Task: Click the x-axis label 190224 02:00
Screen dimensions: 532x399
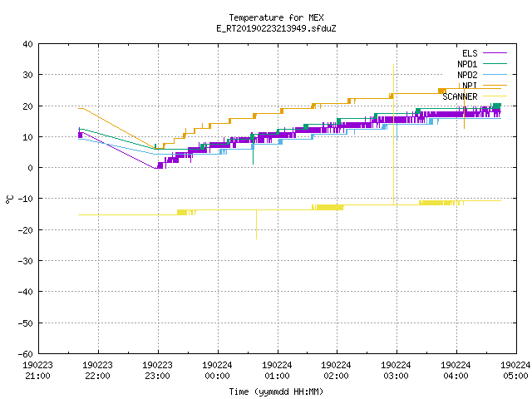Action: (x=336, y=371)
